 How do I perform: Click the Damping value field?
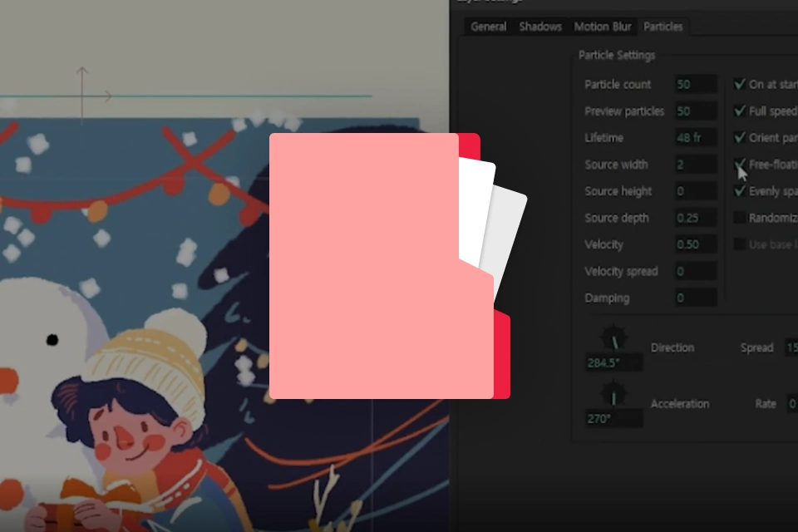point(695,298)
